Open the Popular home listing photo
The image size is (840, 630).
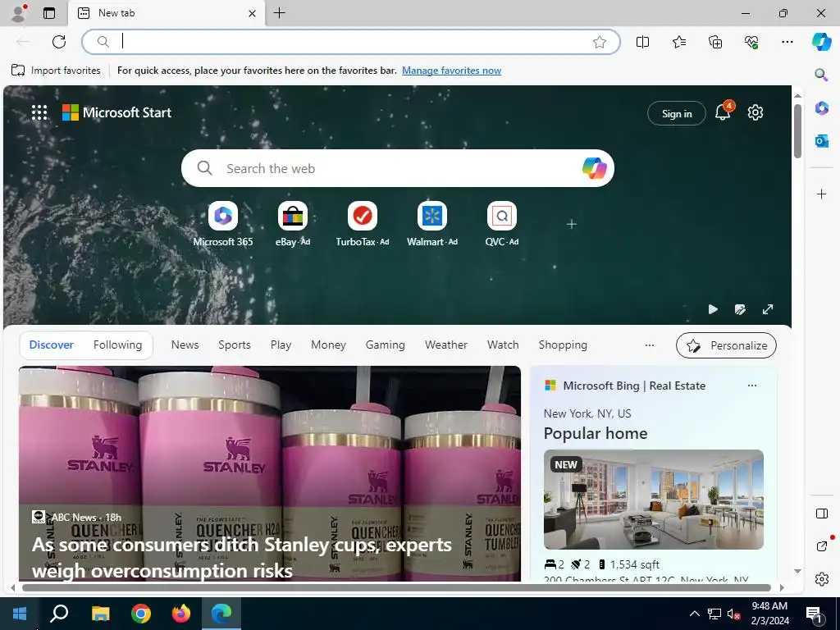[x=654, y=500]
